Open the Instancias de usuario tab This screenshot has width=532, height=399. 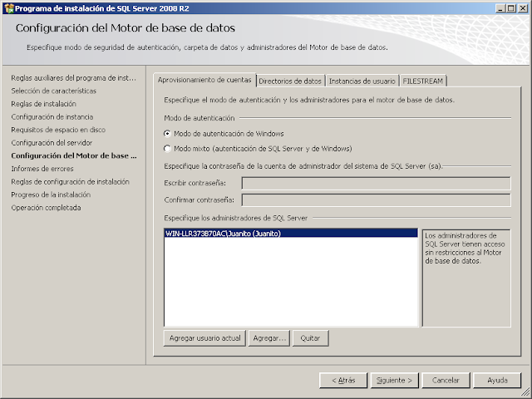click(x=362, y=81)
